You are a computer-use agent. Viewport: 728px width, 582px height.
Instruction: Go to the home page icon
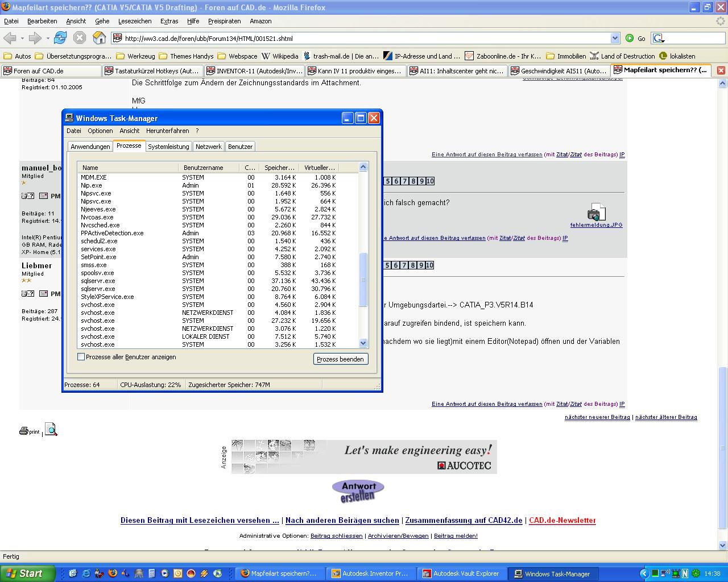100,38
